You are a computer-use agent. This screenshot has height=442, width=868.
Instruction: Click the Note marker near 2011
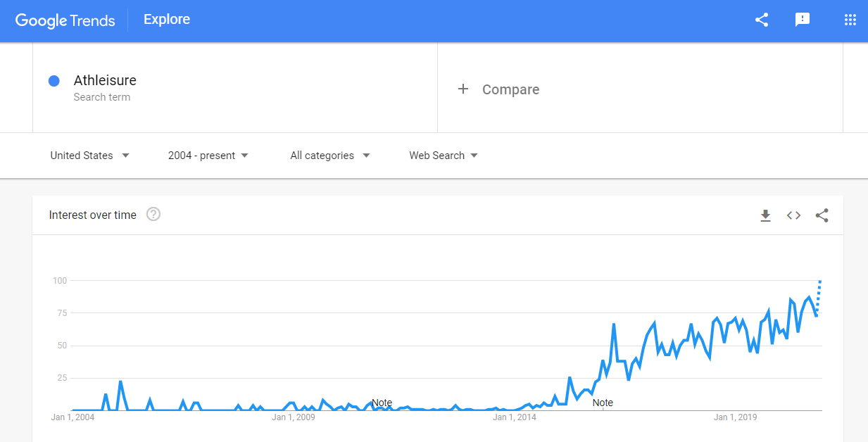coord(382,403)
